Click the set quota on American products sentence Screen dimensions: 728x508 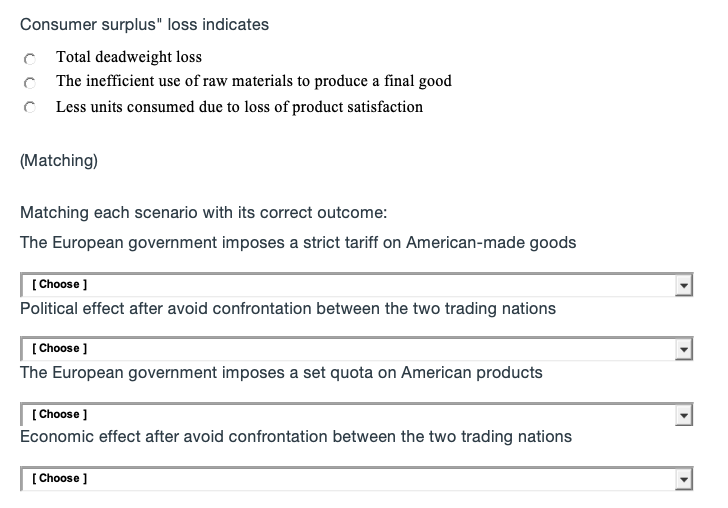pyautogui.click(x=281, y=372)
